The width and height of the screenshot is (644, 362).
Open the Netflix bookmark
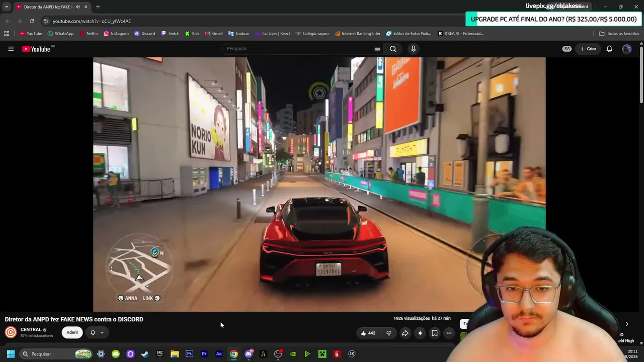pyautogui.click(x=89, y=34)
